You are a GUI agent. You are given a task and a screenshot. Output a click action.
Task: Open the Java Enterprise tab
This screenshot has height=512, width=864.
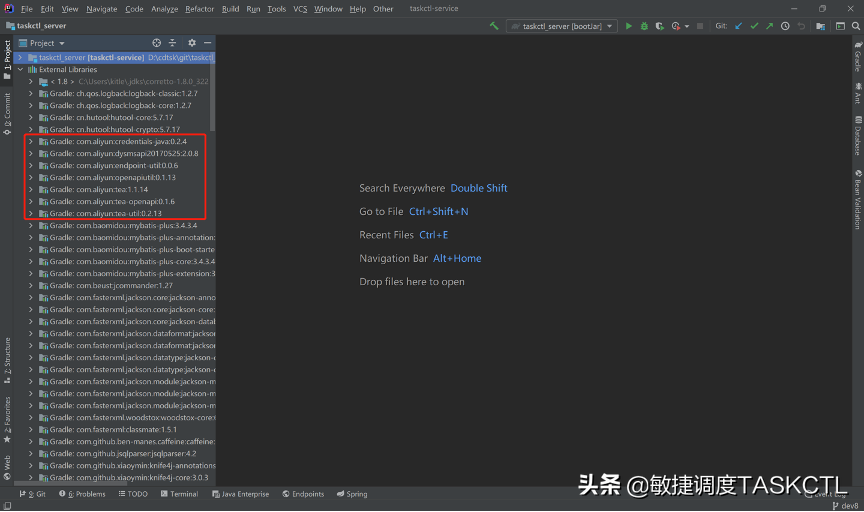(240, 494)
